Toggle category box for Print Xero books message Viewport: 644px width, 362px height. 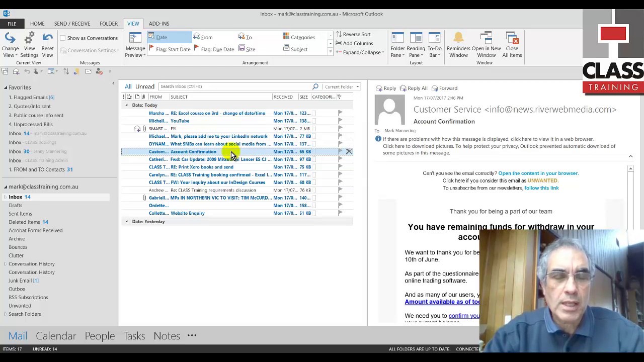[313, 167]
